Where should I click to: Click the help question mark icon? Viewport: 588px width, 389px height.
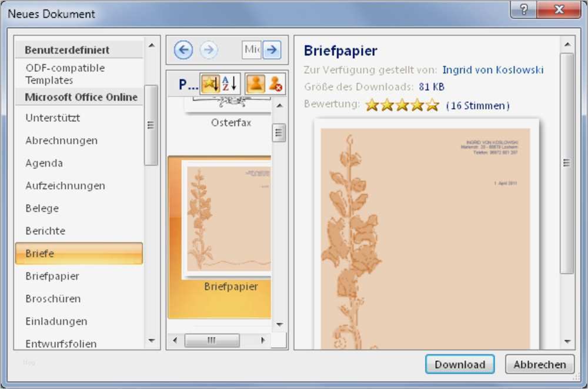523,10
